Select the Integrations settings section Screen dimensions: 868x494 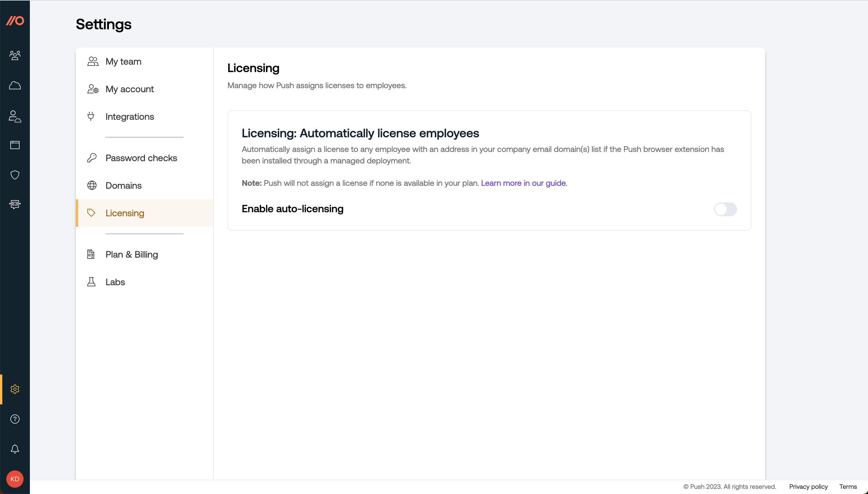coord(130,116)
